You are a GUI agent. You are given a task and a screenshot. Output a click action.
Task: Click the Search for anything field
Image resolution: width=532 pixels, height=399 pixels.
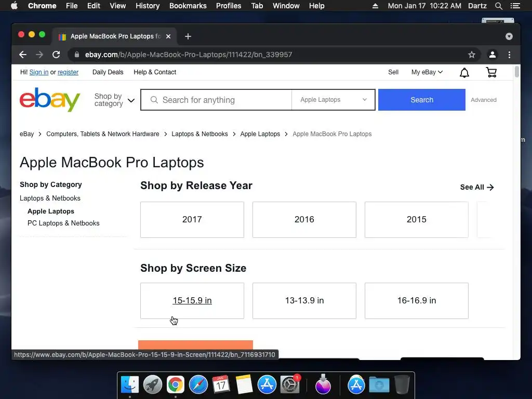tap(217, 100)
